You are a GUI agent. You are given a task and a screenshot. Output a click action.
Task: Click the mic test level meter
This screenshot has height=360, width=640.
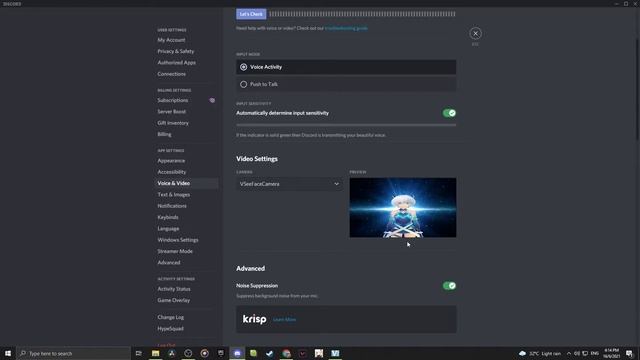click(362, 14)
